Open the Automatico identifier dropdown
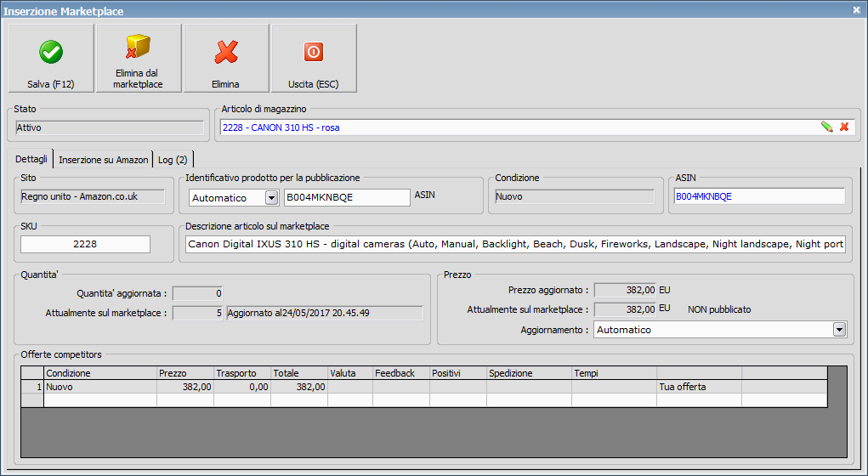 [x=272, y=198]
